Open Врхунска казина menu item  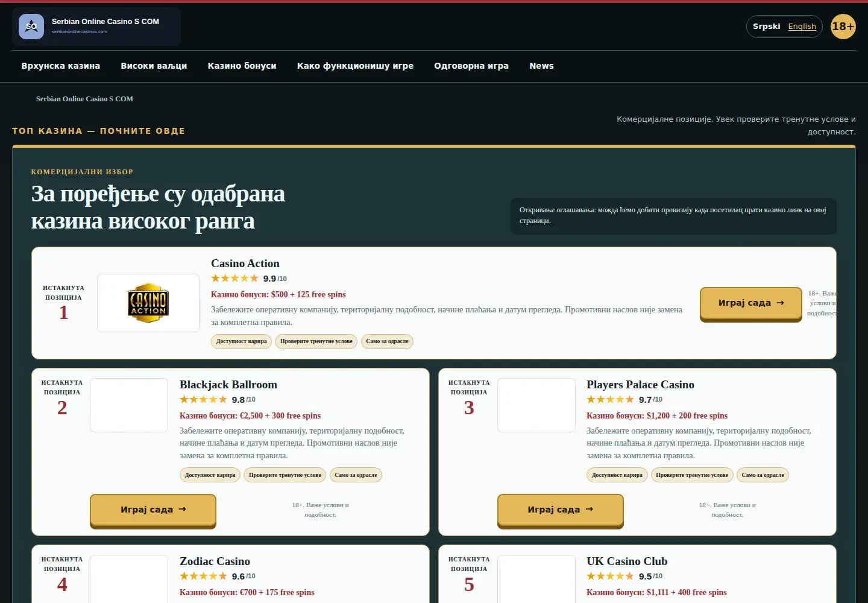tap(61, 66)
